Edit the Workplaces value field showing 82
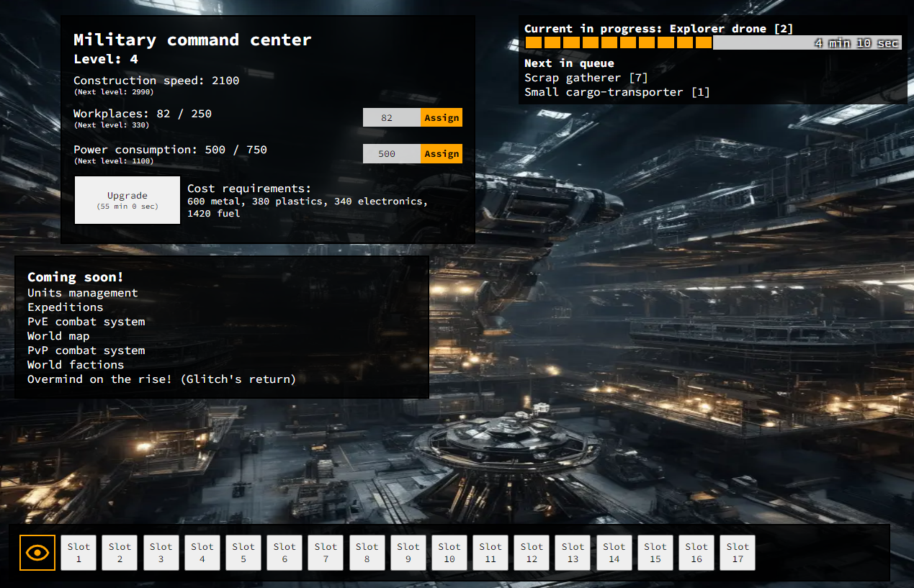Screen dimensions: 914x588 click(391, 117)
